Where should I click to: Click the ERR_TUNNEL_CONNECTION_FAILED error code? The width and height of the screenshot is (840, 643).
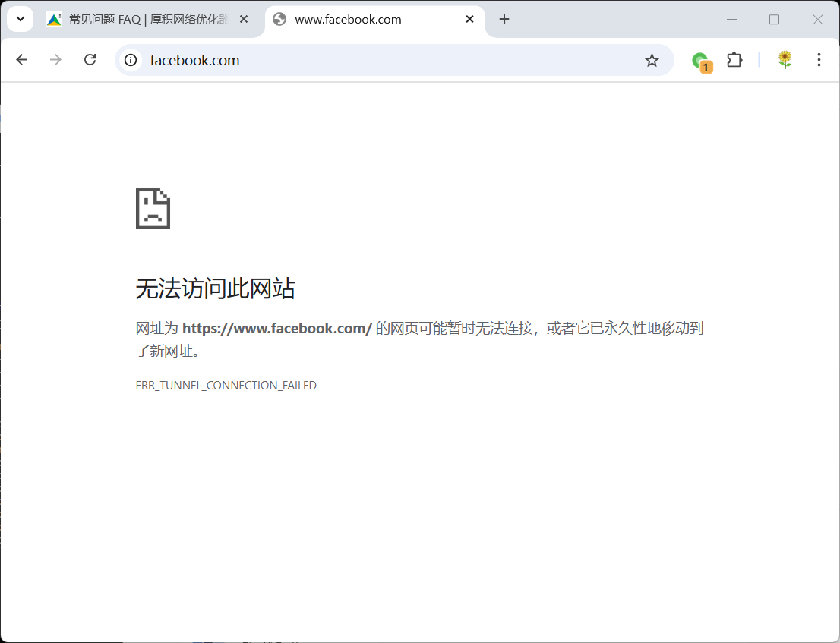[226, 386]
